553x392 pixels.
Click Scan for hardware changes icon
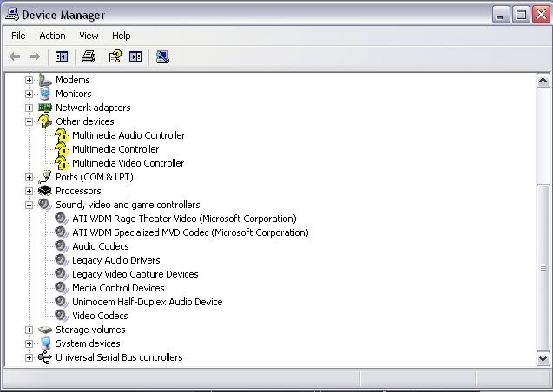(162, 56)
